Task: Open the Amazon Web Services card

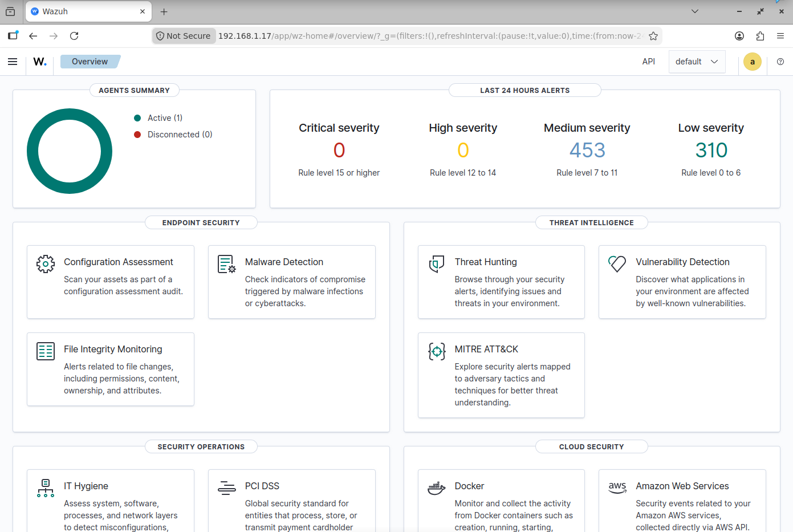Action: (x=682, y=501)
